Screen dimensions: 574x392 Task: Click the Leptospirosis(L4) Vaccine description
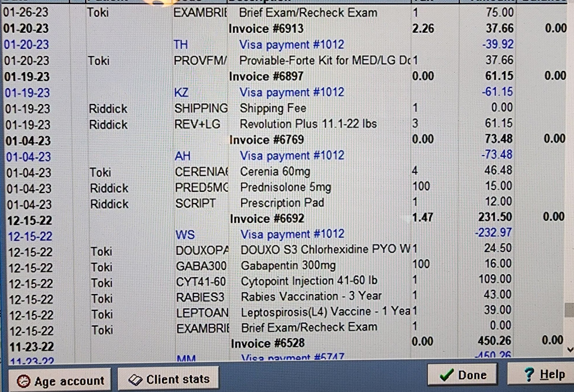pos(325,312)
